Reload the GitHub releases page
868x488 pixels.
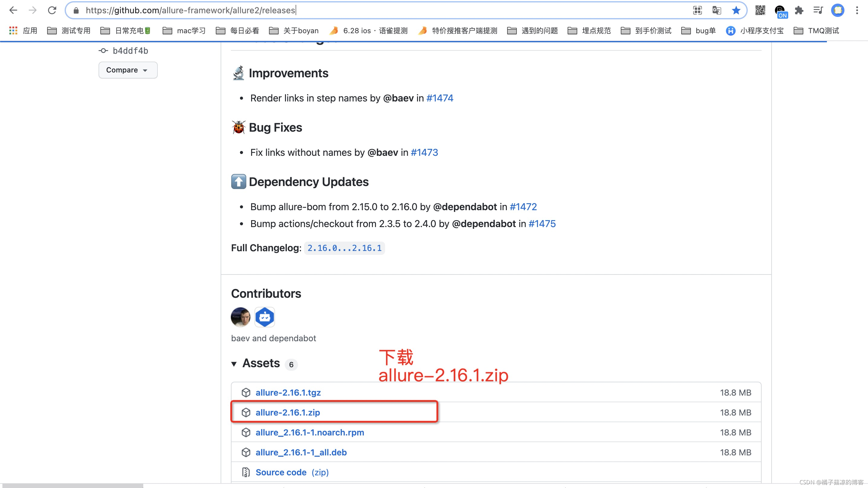(x=52, y=10)
